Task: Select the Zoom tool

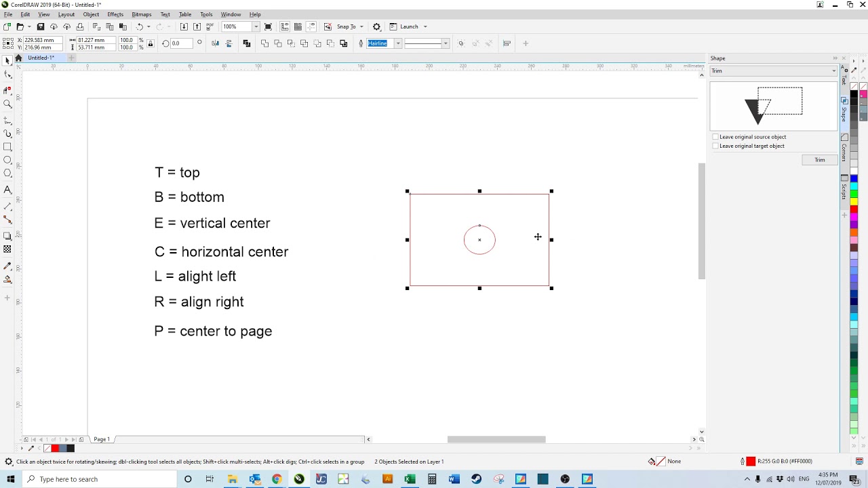Action: click(7, 104)
